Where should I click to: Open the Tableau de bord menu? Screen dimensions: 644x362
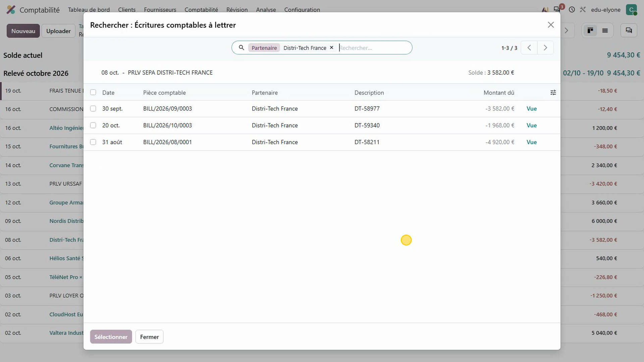click(89, 10)
